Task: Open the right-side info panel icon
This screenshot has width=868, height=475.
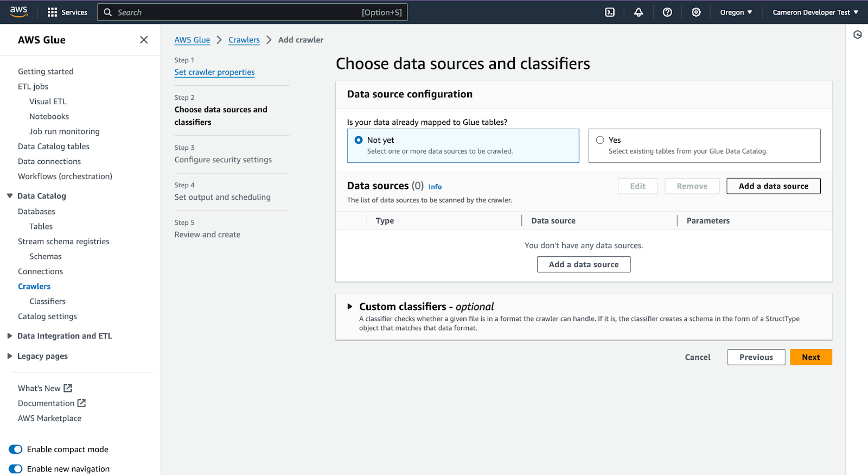Action: [x=857, y=35]
